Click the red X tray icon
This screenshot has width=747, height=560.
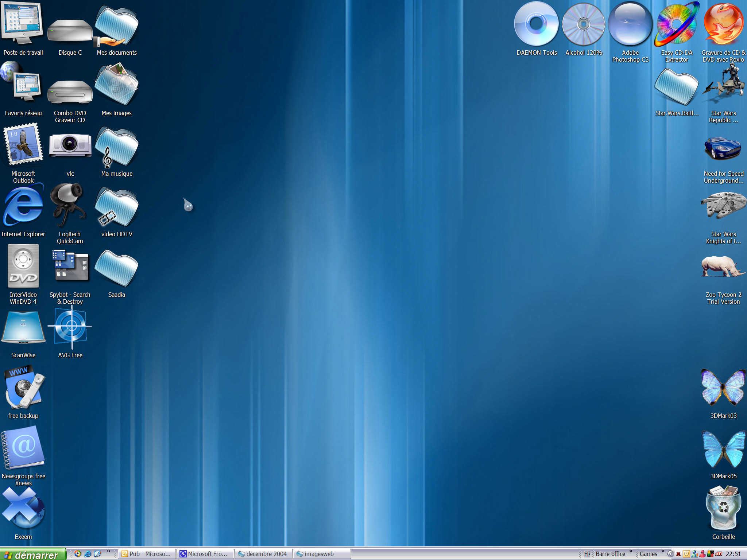678,554
